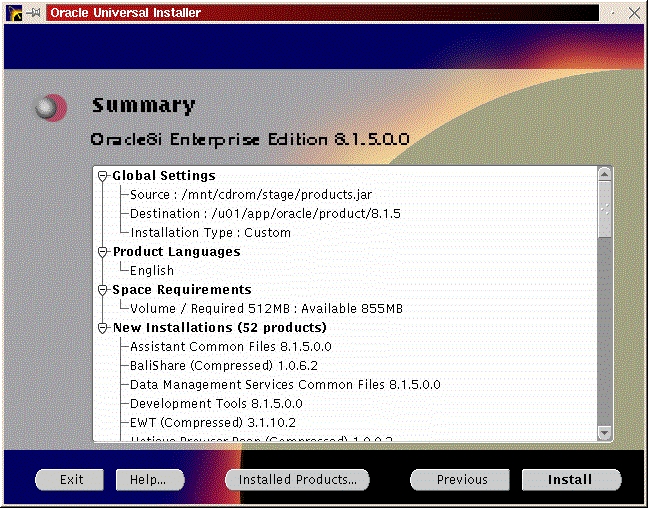Collapse the Global Settings tree node
Image resolution: width=648 pixels, height=508 pixels.
[103, 176]
